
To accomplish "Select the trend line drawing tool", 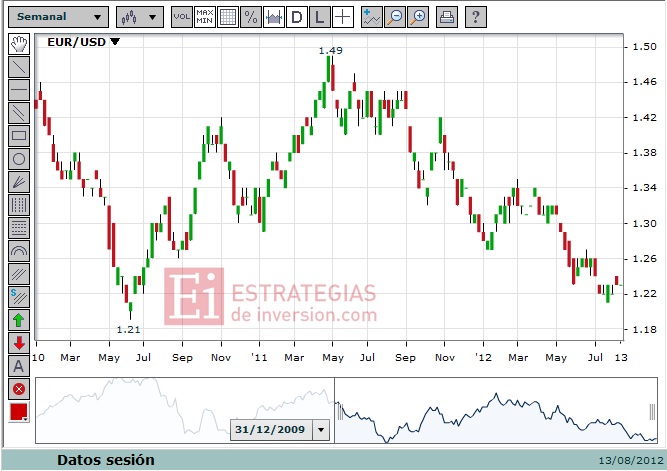I will tap(19, 67).
